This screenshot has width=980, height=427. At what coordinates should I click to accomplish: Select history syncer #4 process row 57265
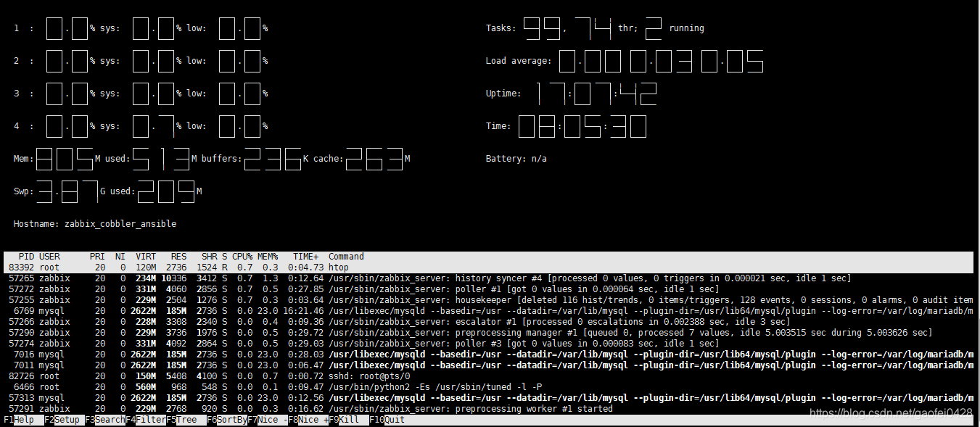point(489,278)
